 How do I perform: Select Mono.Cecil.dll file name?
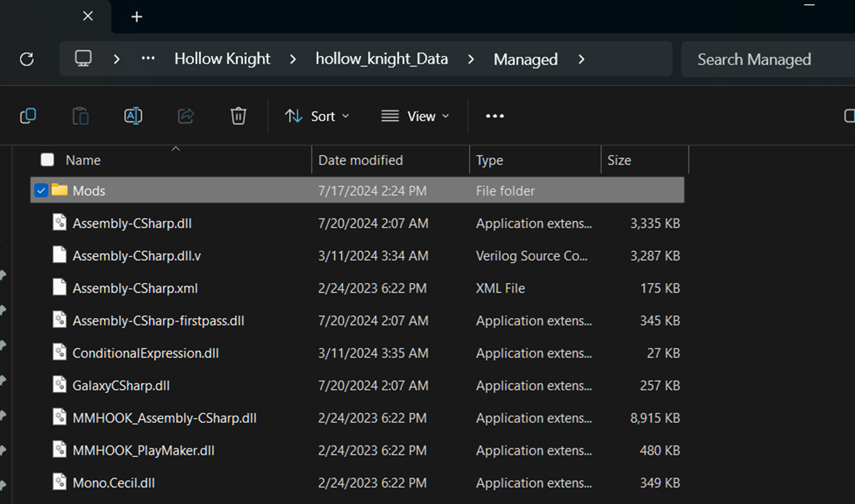(113, 483)
